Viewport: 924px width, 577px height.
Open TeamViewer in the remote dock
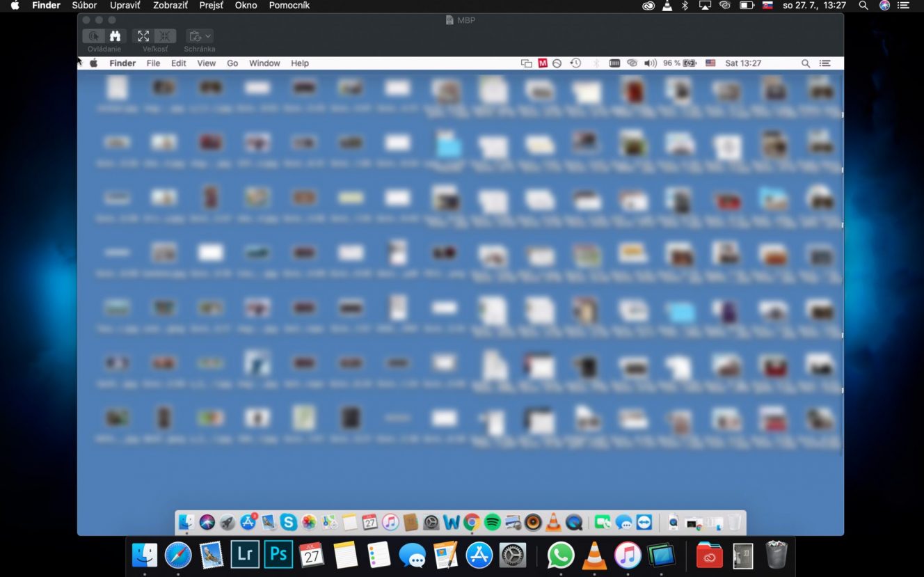644,522
